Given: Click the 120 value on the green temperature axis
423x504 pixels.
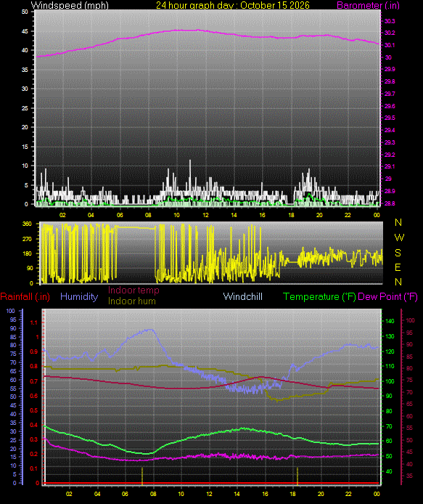Looking at the screenshot, I should (390, 351).
